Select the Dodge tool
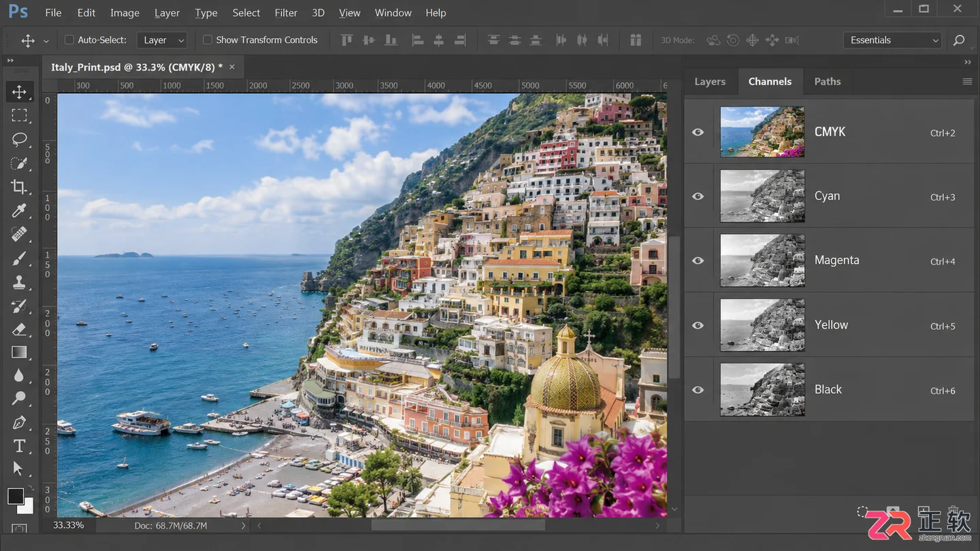The width and height of the screenshot is (980, 551). 19,399
